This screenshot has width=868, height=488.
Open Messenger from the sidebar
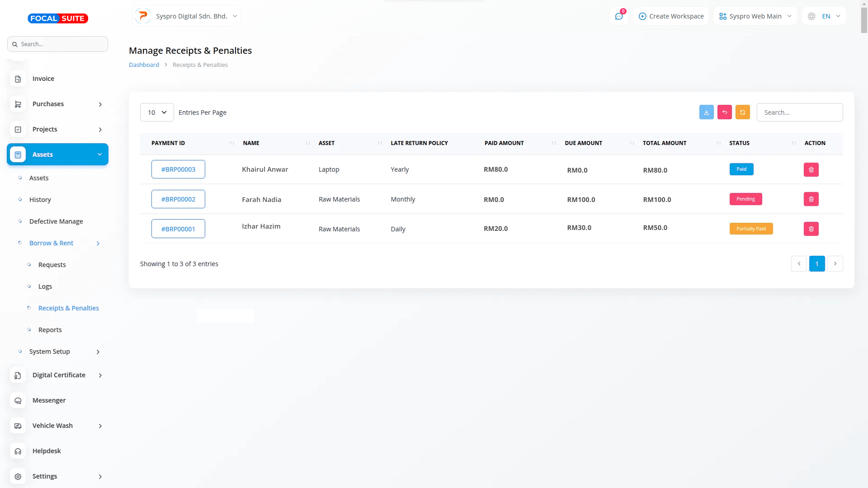[49, 400]
